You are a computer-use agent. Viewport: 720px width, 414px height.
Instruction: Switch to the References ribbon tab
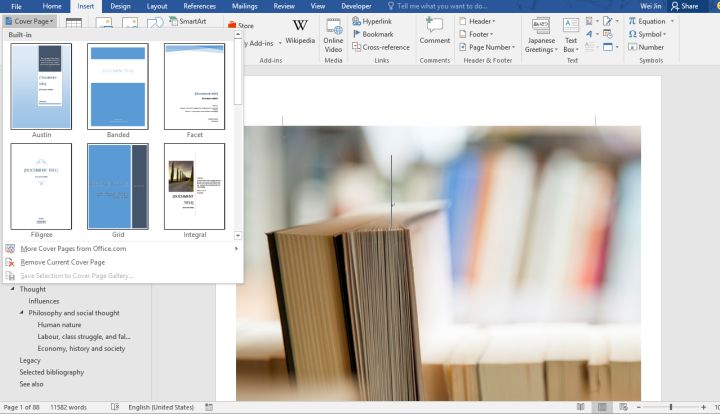(x=199, y=6)
